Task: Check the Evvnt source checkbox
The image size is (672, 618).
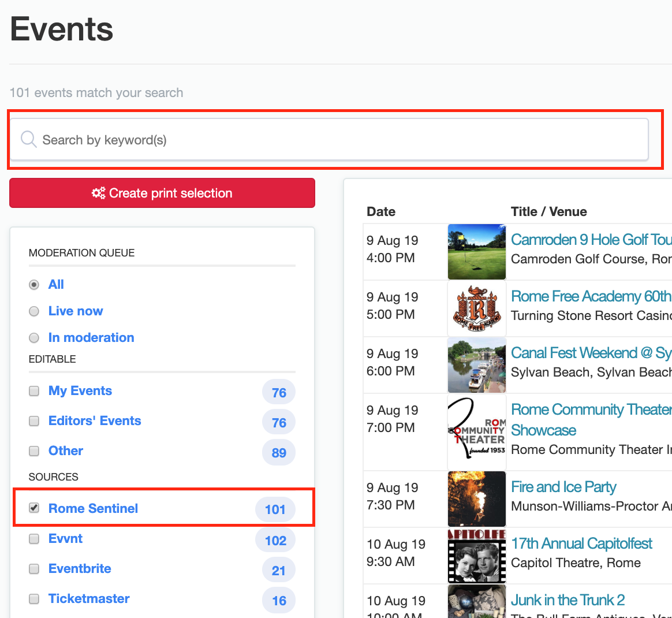Action: [34, 539]
